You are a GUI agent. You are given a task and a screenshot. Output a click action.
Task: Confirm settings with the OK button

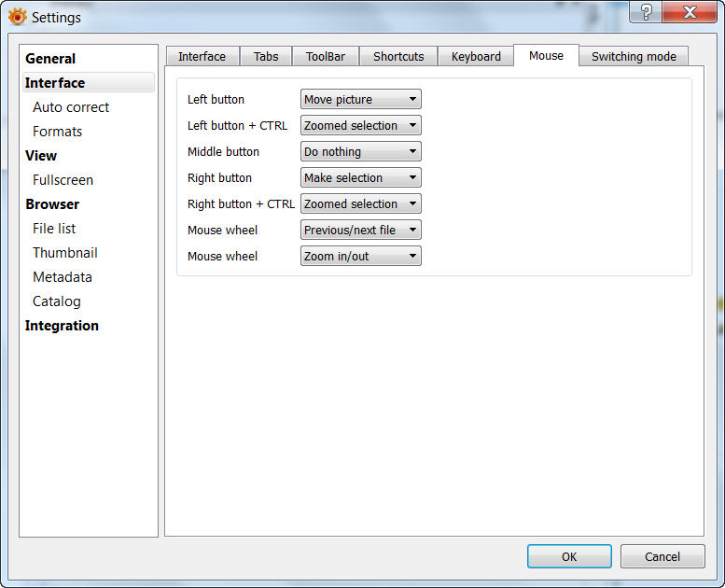(x=569, y=556)
